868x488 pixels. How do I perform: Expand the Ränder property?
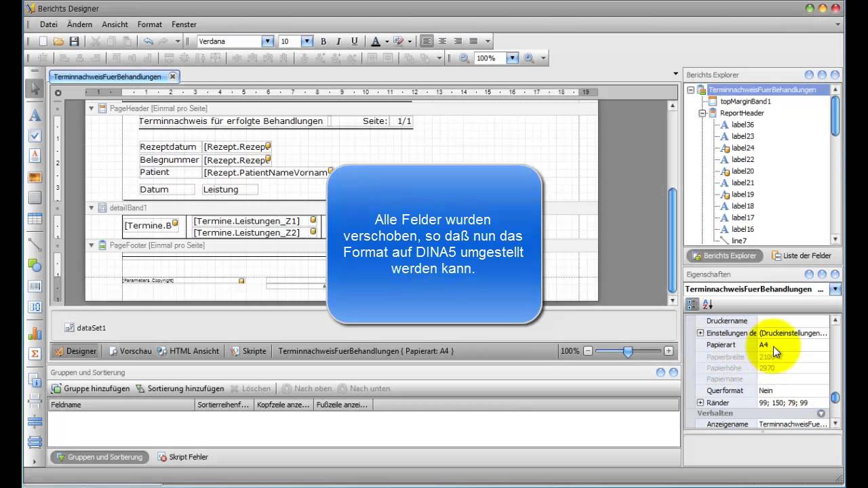point(701,403)
